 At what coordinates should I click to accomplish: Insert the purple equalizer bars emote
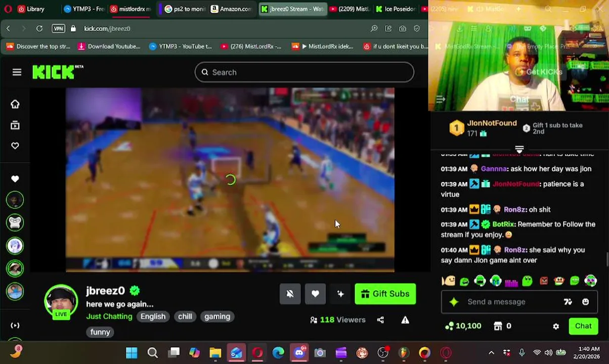tap(511, 281)
